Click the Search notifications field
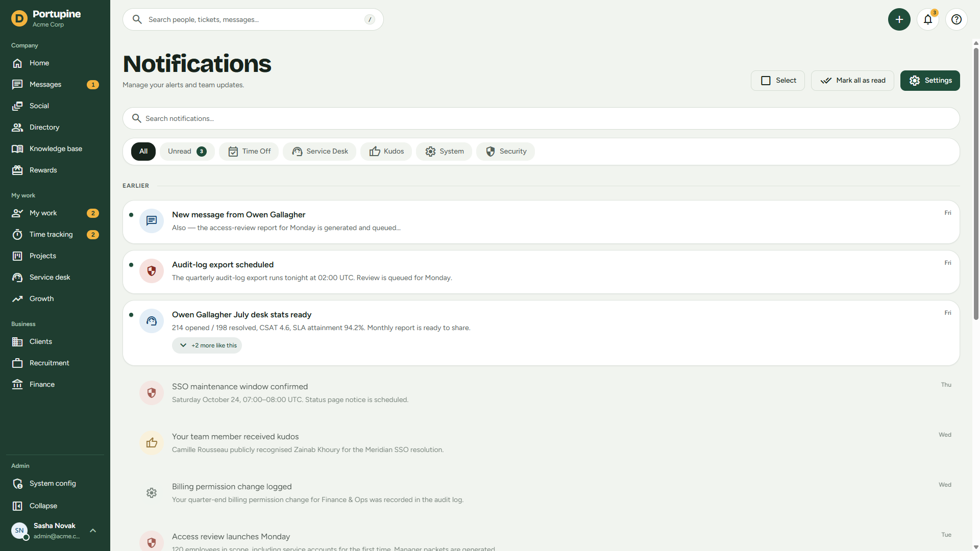Image resolution: width=980 pixels, height=551 pixels. [541, 118]
